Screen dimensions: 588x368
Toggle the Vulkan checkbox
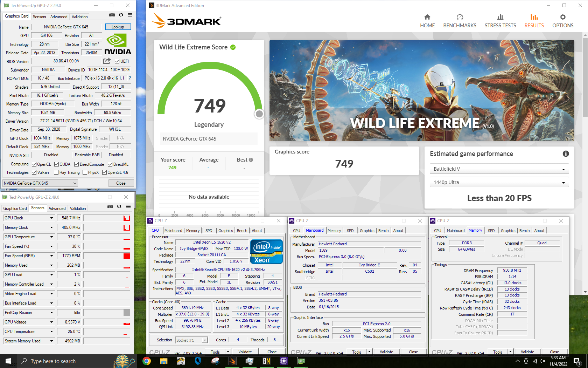[34, 172]
